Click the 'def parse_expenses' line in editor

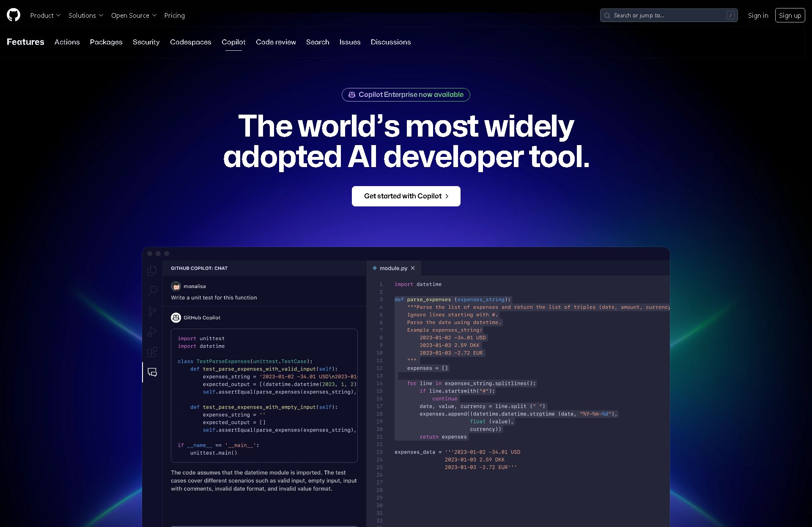click(x=453, y=299)
